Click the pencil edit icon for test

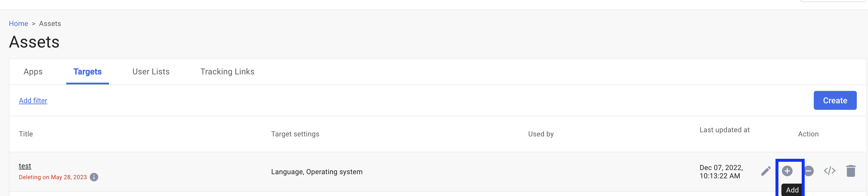pyautogui.click(x=765, y=171)
